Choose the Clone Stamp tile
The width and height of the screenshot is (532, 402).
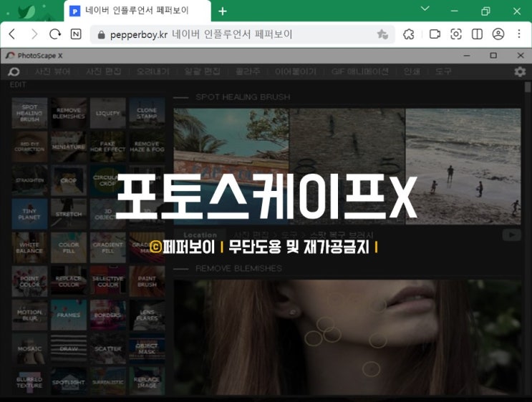(147, 113)
